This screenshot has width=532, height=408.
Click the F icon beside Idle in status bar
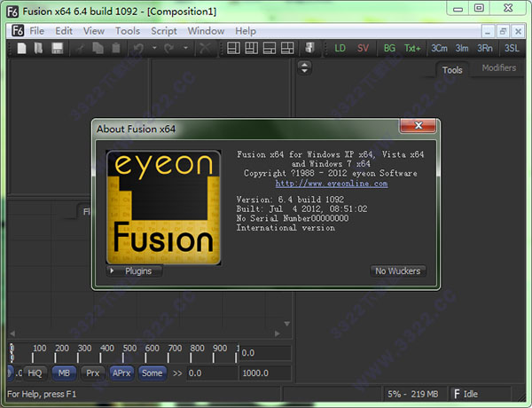click(457, 394)
